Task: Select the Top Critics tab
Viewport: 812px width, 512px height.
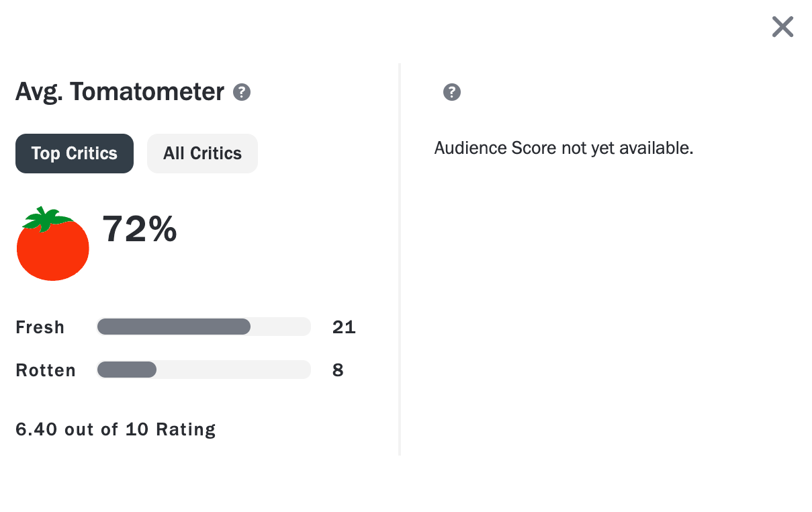Action: click(x=75, y=153)
